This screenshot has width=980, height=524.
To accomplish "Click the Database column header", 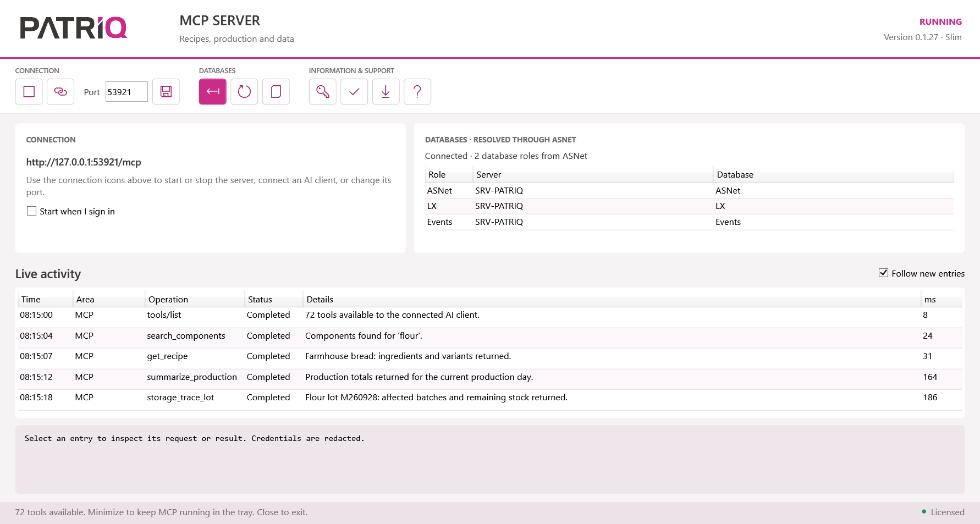I will [834, 174].
